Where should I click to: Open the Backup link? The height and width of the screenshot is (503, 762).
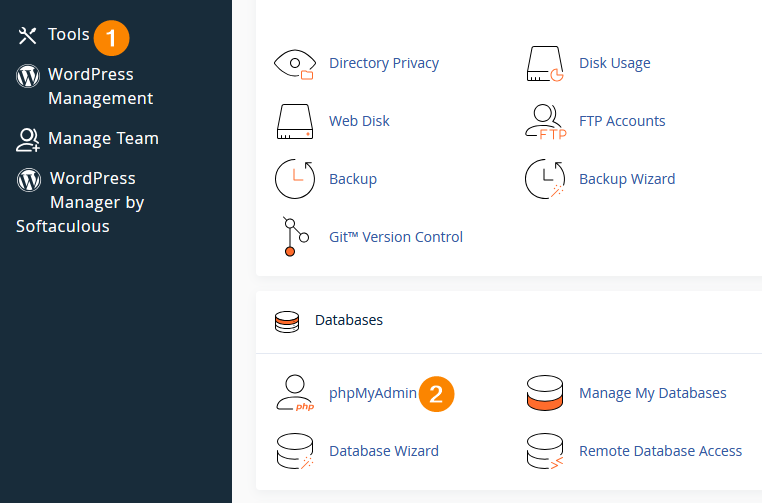click(353, 179)
